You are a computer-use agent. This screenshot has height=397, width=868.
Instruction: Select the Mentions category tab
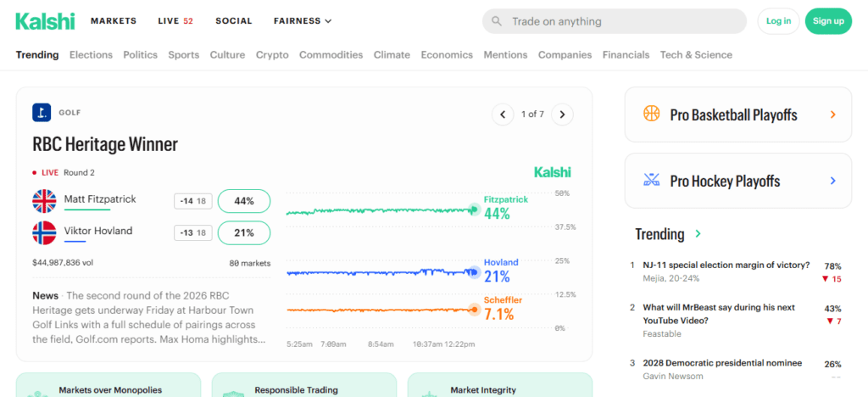[x=505, y=55]
